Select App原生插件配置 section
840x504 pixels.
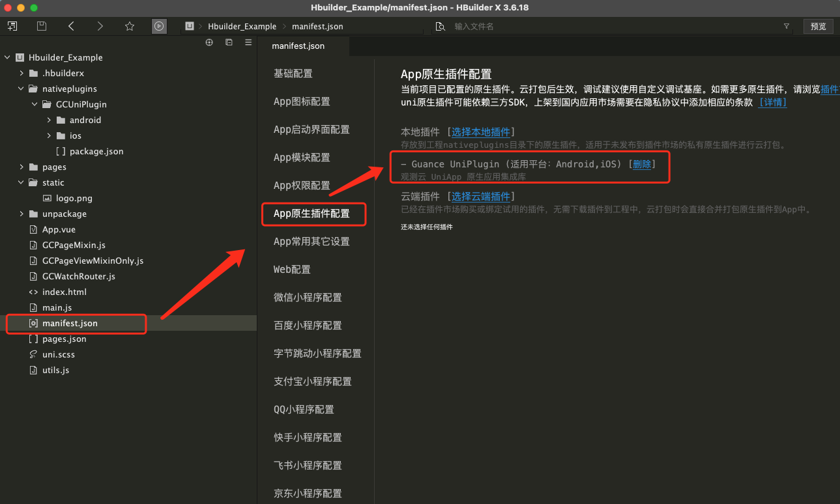[311, 214]
